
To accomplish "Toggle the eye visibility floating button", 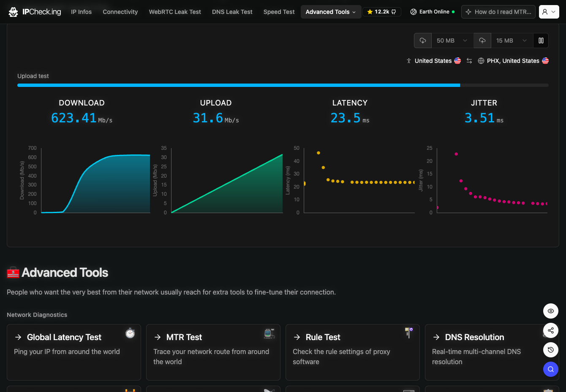I will click(x=551, y=311).
